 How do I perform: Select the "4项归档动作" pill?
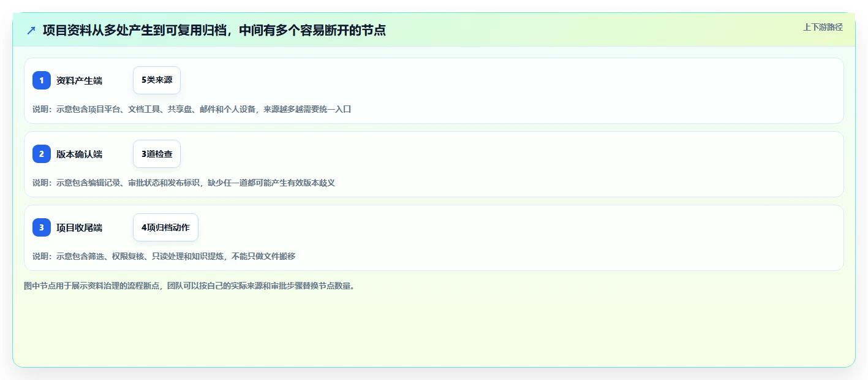point(165,227)
